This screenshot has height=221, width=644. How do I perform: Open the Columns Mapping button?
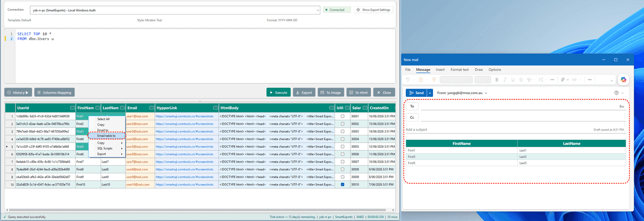coord(54,92)
